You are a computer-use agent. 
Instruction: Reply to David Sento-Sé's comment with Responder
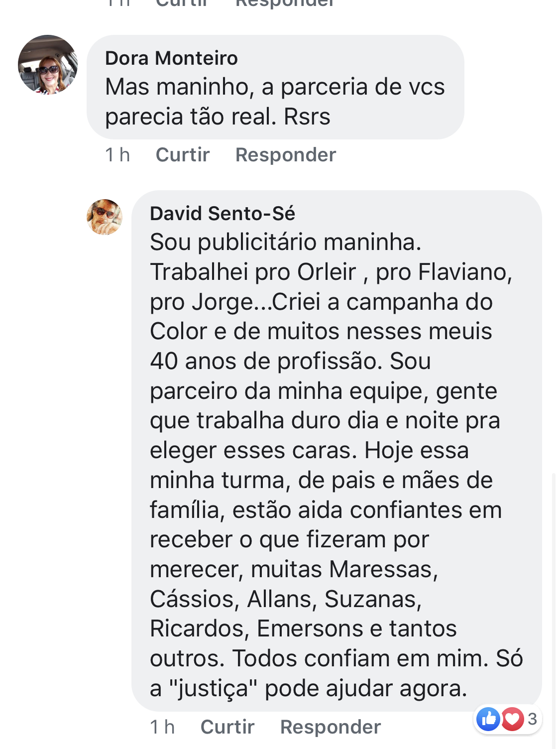click(x=330, y=727)
